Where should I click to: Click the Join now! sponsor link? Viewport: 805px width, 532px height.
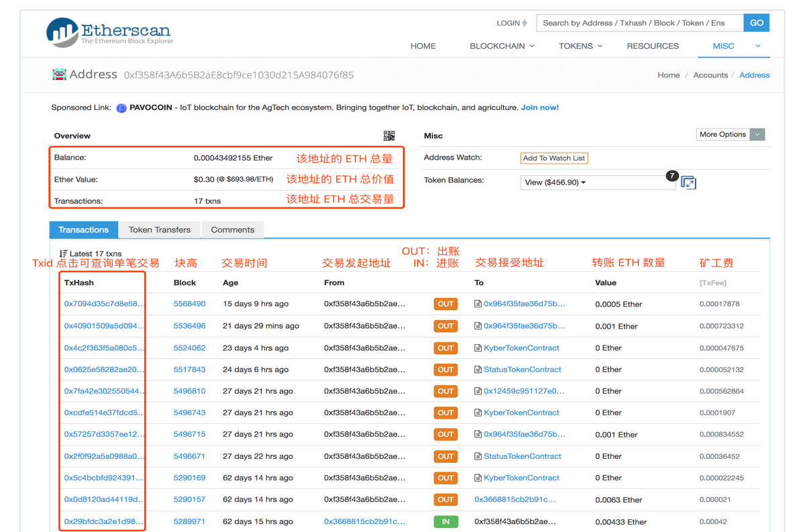point(541,107)
